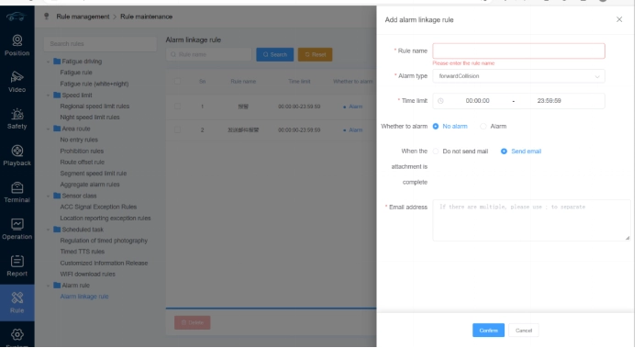Focus the Rule name input field
644x348 pixels.
pyautogui.click(x=518, y=51)
